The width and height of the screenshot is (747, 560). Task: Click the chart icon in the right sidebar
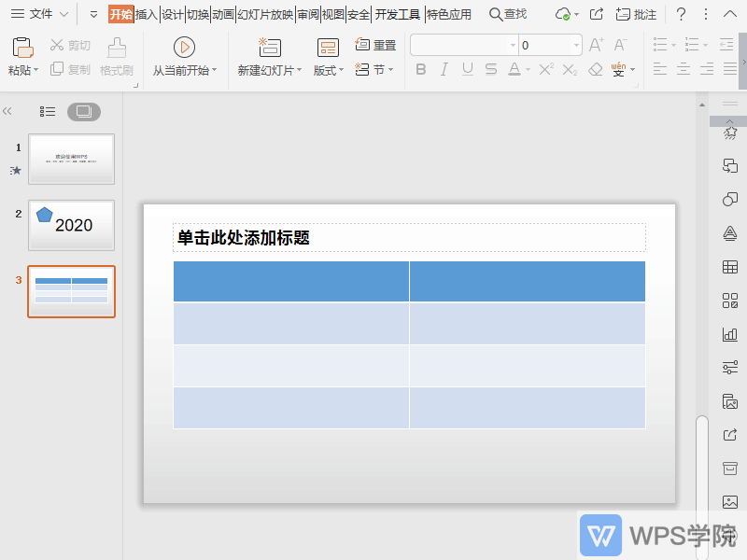(729, 333)
